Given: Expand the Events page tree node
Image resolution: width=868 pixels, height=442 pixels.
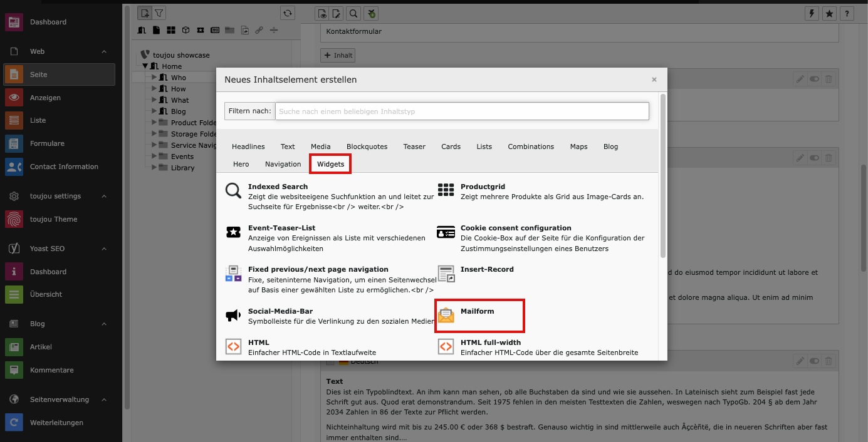Looking at the screenshot, I should (154, 157).
